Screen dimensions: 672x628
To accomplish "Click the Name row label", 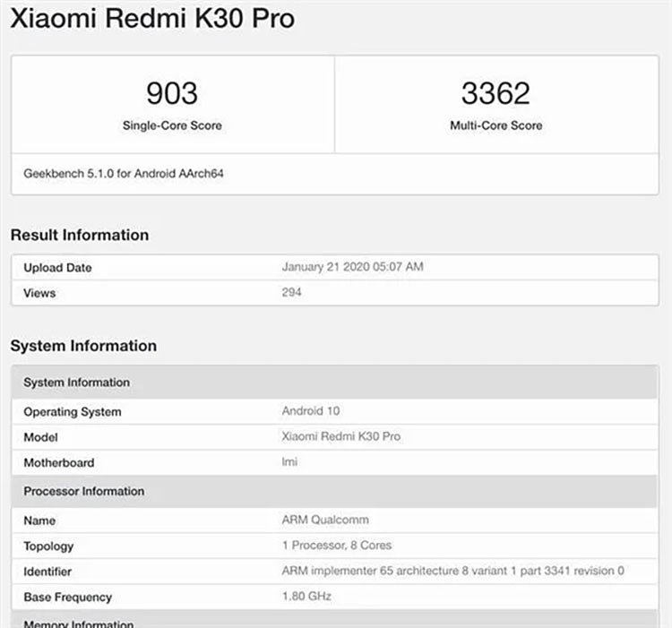I will pyautogui.click(x=39, y=520).
